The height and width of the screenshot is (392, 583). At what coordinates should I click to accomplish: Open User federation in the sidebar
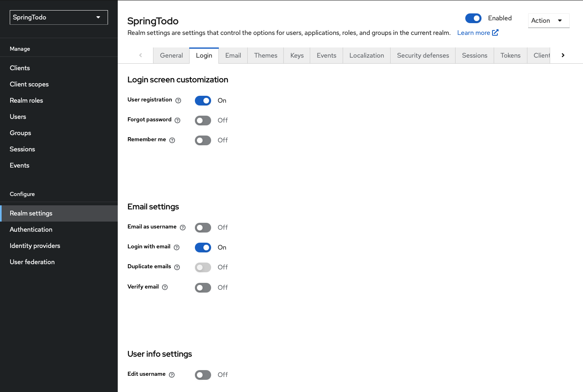pyautogui.click(x=59, y=262)
